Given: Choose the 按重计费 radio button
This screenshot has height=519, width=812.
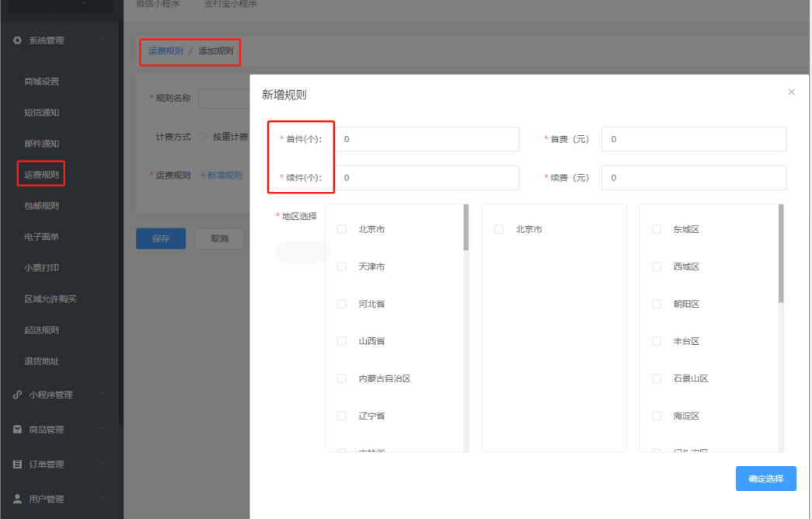Looking at the screenshot, I should pyautogui.click(x=203, y=137).
